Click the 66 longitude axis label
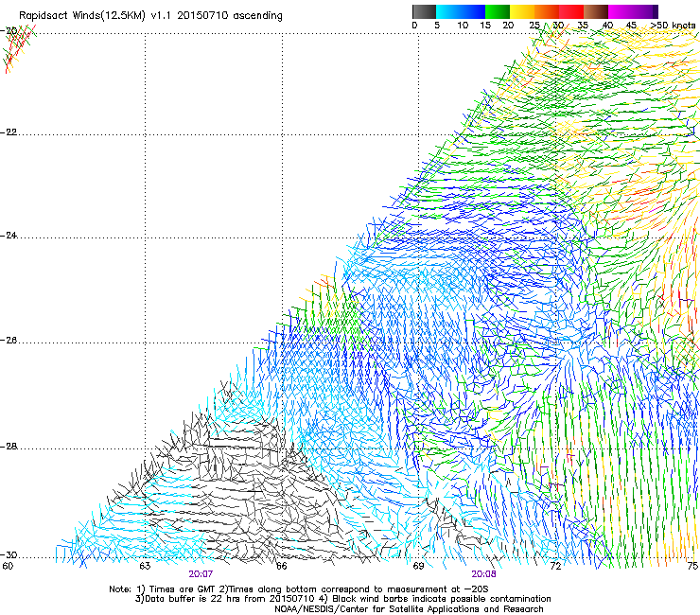Image resolution: width=700 pixels, height=615 pixels. click(x=281, y=566)
